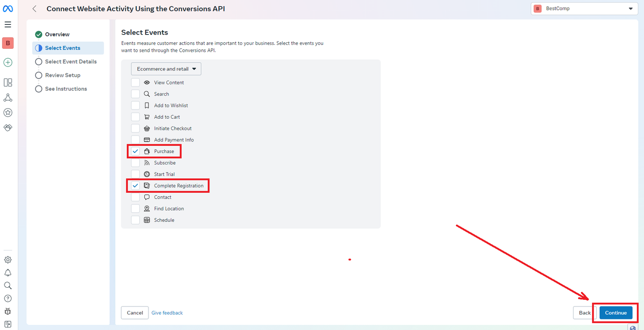Click the basket icon for Initiate Checkout
Image resolution: width=644 pixels, height=330 pixels.
[x=147, y=128]
